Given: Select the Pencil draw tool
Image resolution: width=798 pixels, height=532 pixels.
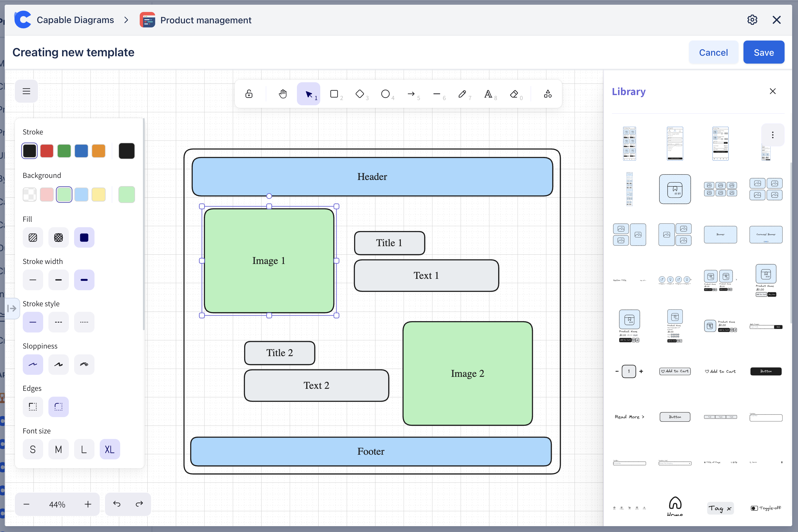Looking at the screenshot, I should 462,94.
